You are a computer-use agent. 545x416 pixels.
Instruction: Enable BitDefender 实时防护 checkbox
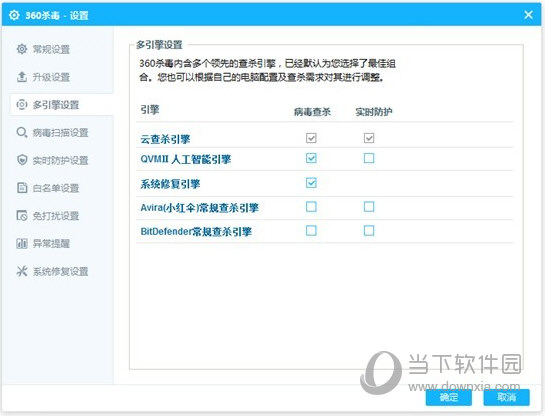(369, 230)
